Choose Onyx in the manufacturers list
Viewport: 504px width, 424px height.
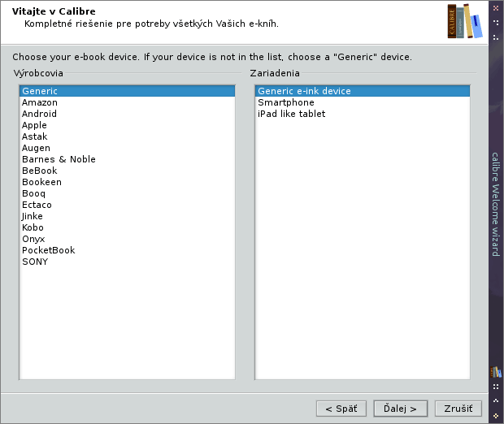[128, 239]
